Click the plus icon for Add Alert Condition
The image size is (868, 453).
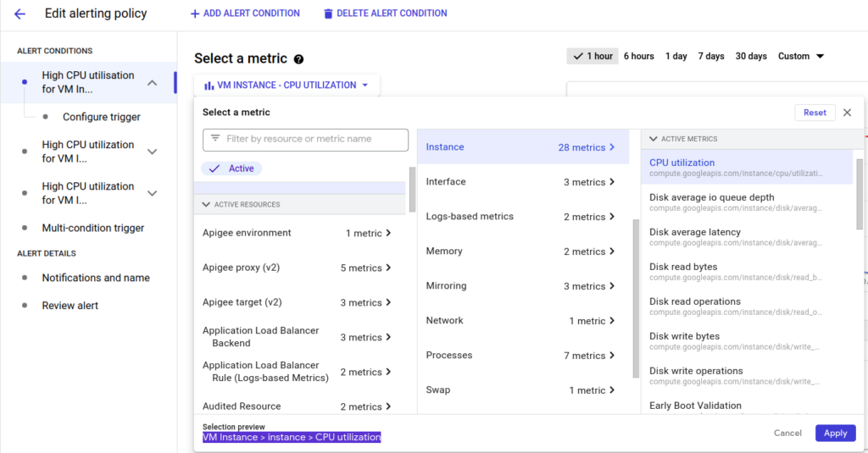point(195,14)
